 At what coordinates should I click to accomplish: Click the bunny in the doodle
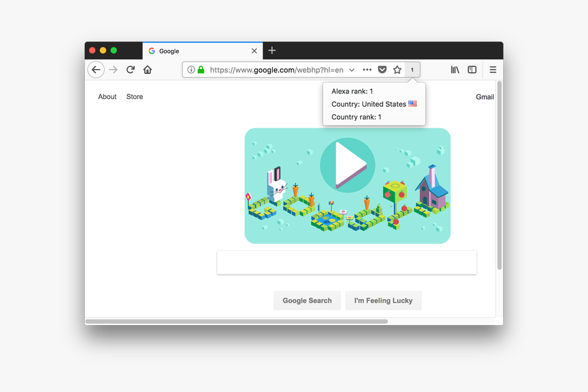click(277, 185)
